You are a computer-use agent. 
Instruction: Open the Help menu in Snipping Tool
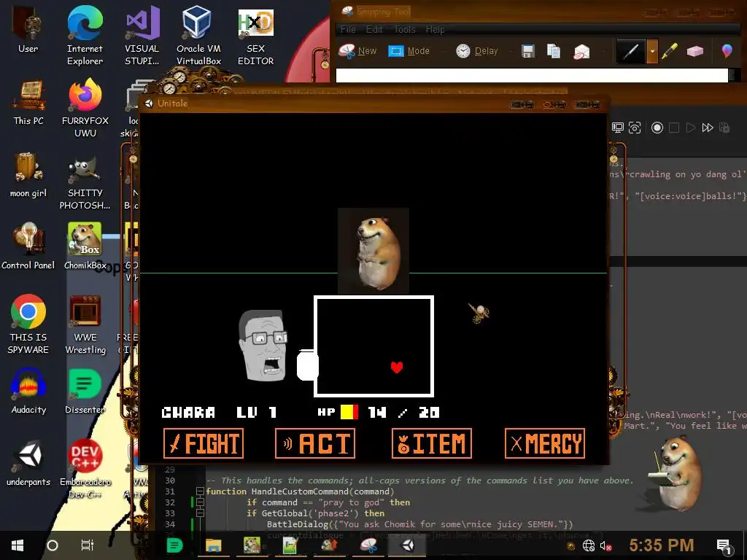click(x=435, y=29)
